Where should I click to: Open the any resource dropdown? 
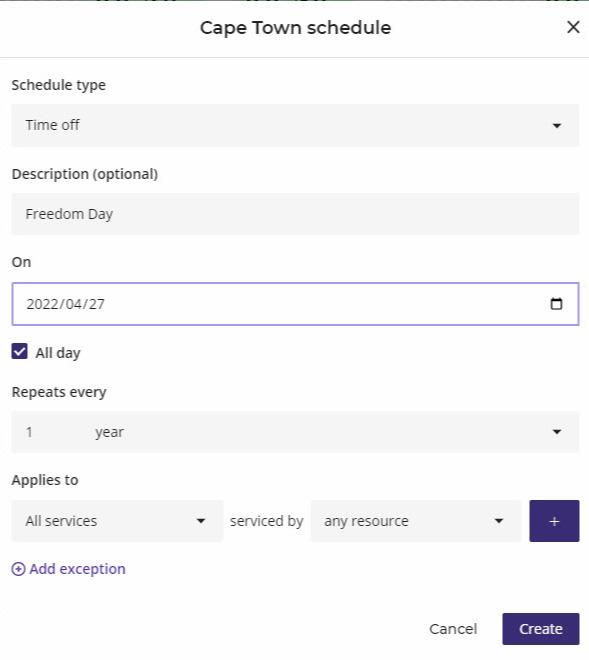(x=416, y=521)
